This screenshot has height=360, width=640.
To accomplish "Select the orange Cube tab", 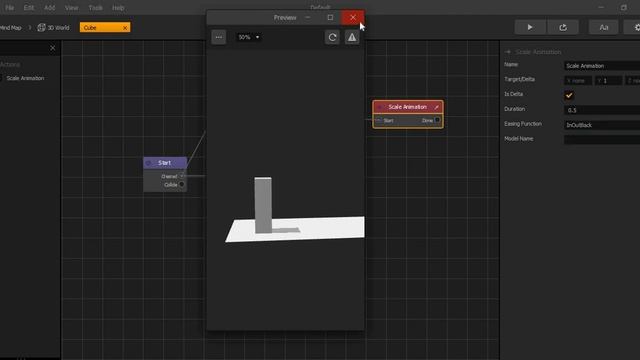I will (101, 27).
